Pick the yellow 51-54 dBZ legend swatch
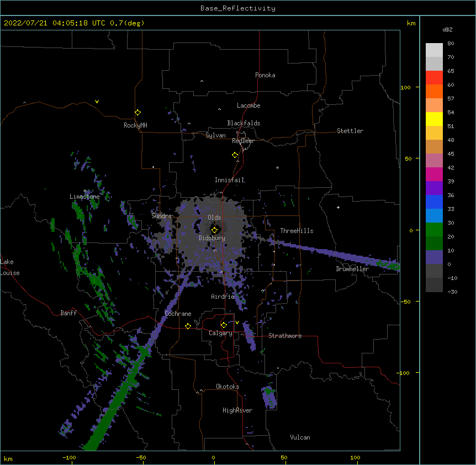The height and width of the screenshot is (465, 476). (434, 119)
